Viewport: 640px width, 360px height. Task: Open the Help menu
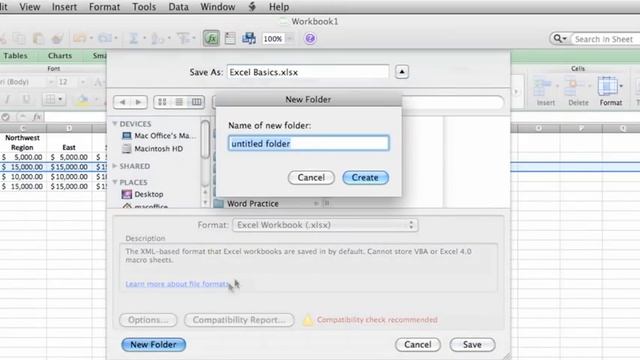279,7
